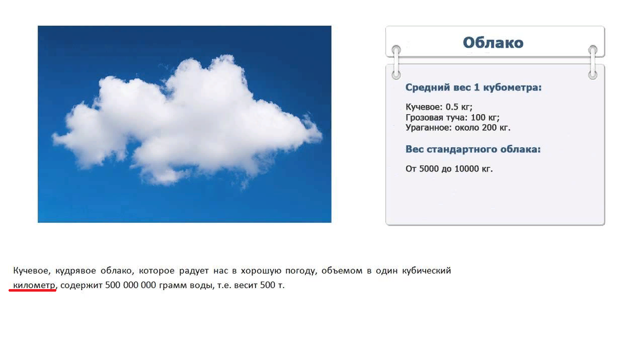This screenshot has width=644, height=362.
Task: Click the "Облако" card title
Action: (x=493, y=43)
